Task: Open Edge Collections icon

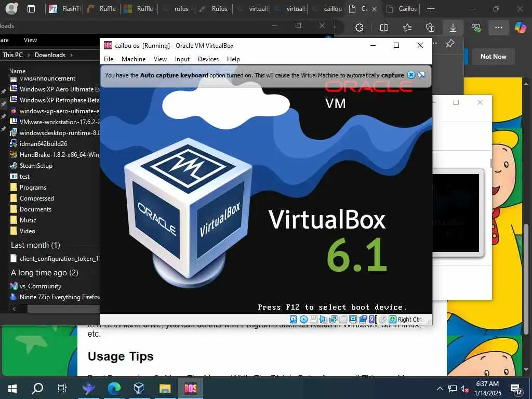Action: 430,28
